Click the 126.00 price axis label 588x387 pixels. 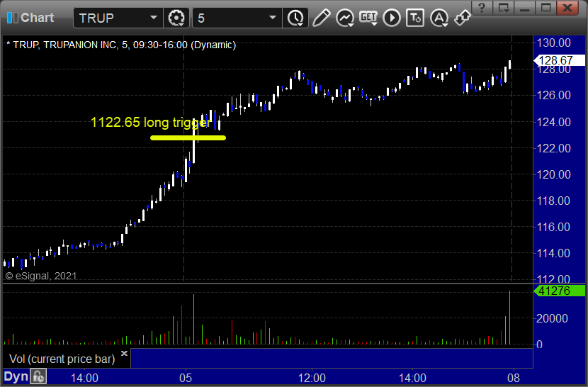coord(553,96)
